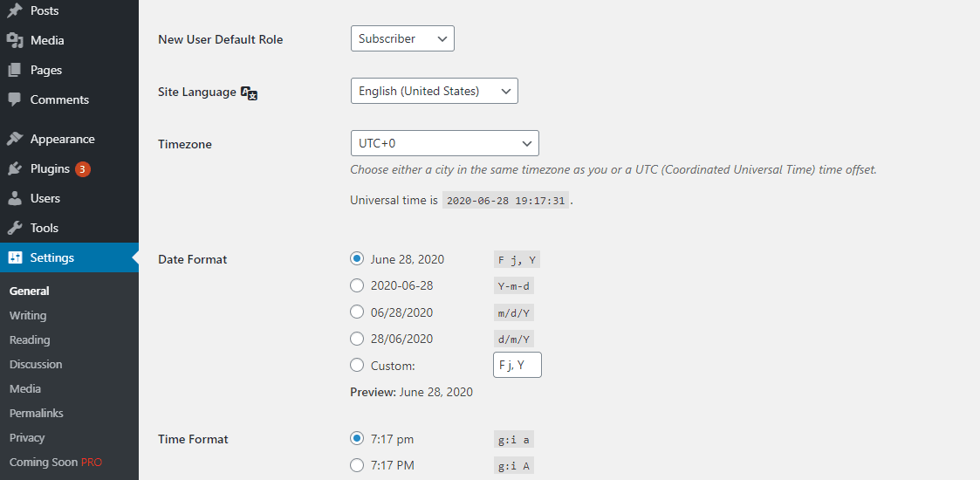Click the Comments speech bubble icon
Screen dimensions: 980x480
15,99
